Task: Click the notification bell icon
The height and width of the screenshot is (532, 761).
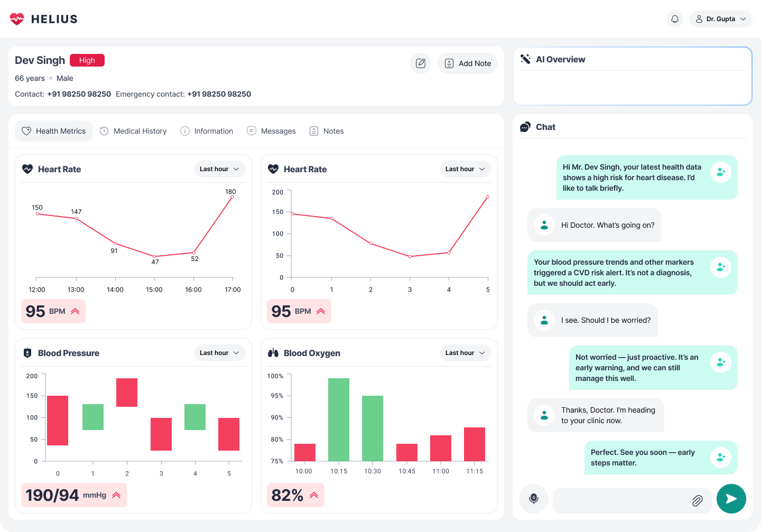Action: (675, 19)
